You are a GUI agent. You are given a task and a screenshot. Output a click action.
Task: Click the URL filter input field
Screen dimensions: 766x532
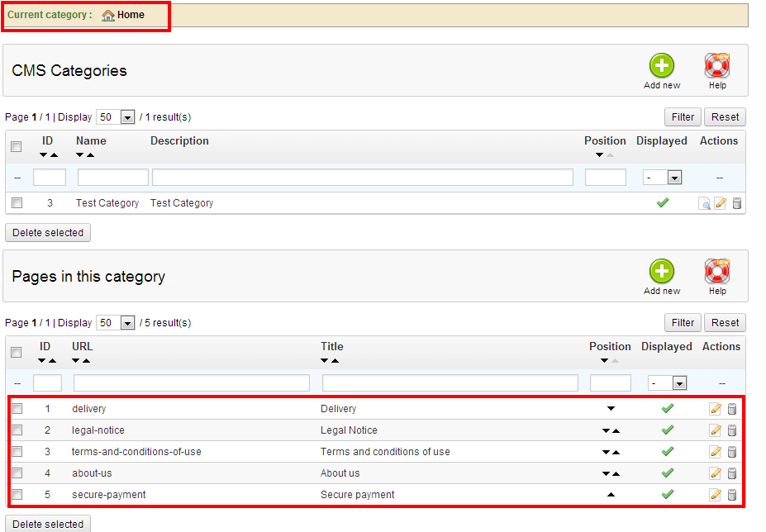(x=191, y=383)
